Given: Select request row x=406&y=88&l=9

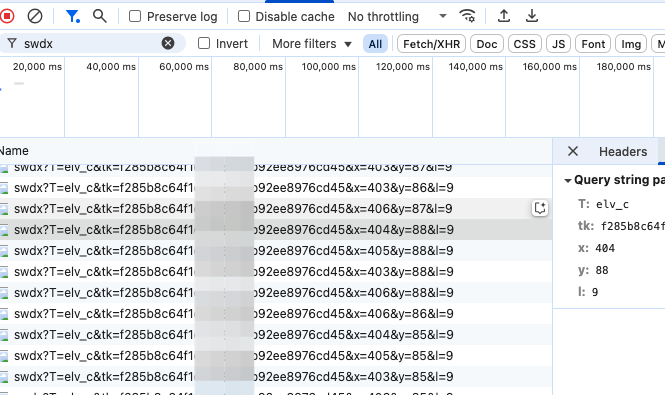Looking at the screenshot, I should click(x=276, y=292).
